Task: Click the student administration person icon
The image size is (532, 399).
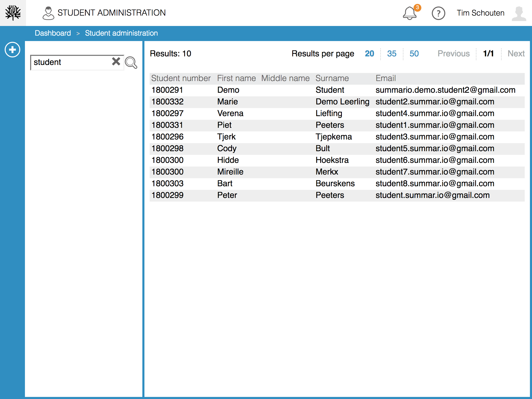Action: click(48, 13)
